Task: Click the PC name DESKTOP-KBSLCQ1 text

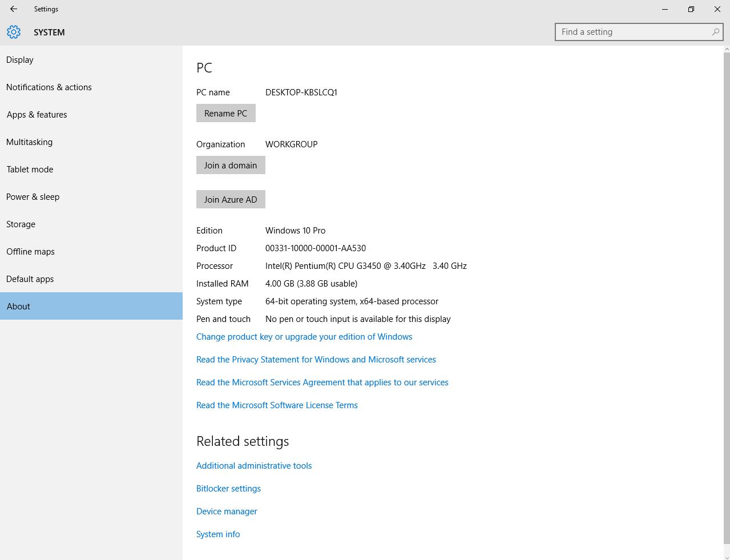Action: coord(301,92)
